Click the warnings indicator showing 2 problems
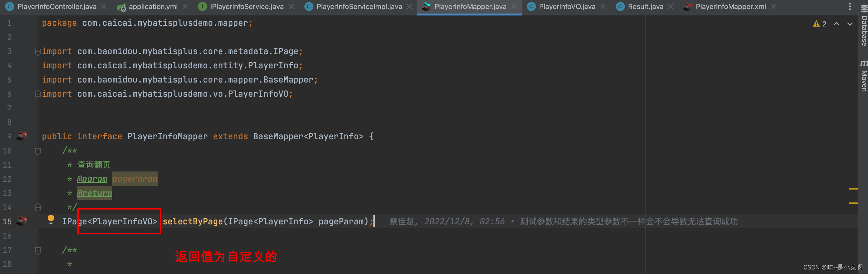Image resolution: width=868 pixels, height=274 pixels. pos(820,24)
